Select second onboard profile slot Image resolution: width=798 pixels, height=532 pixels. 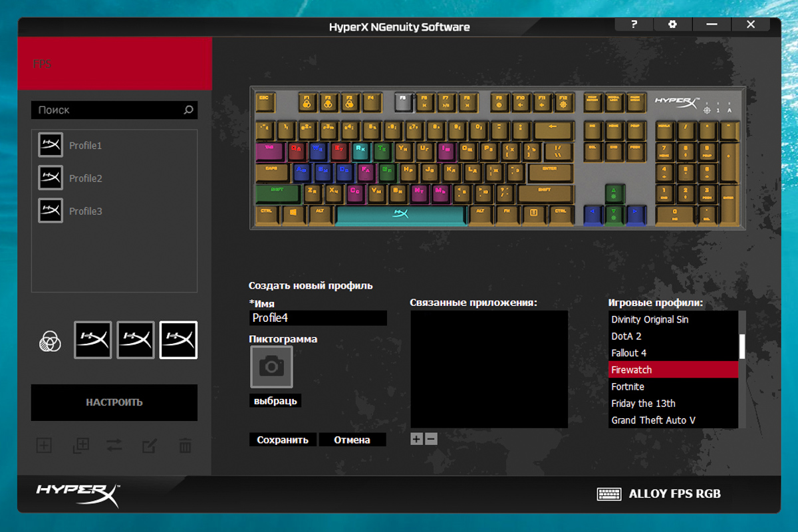[x=136, y=340]
